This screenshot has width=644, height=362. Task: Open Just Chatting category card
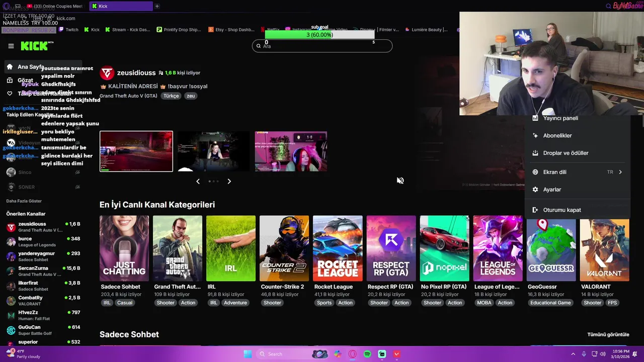tap(124, 248)
